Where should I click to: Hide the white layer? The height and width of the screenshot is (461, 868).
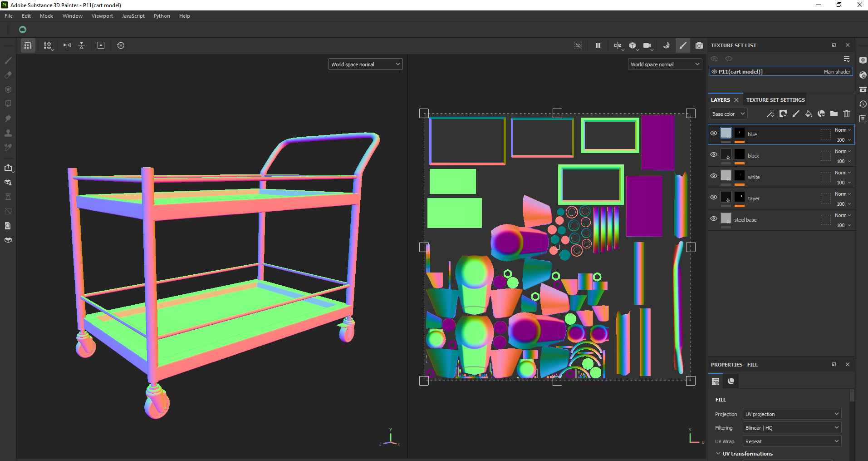tap(714, 176)
